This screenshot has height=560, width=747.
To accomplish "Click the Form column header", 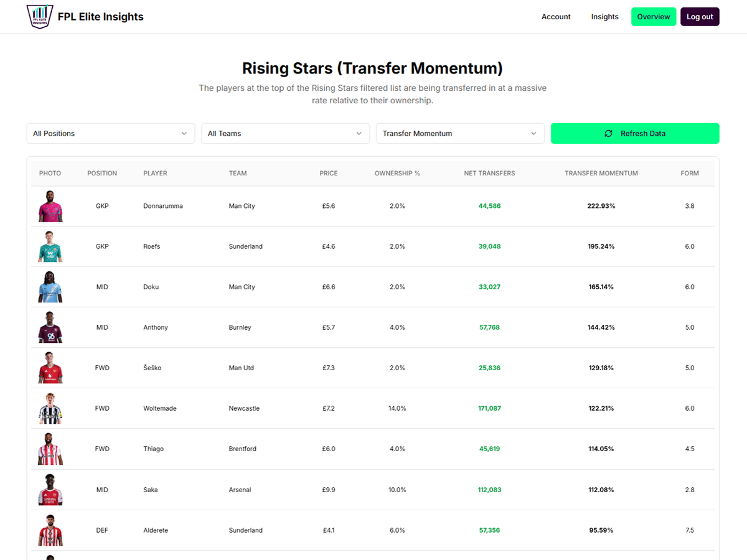I will coord(689,173).
